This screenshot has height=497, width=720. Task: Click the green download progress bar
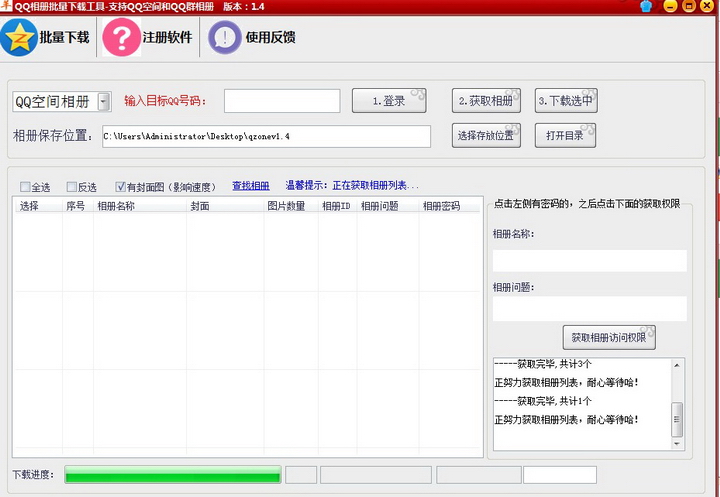(173, 474)
